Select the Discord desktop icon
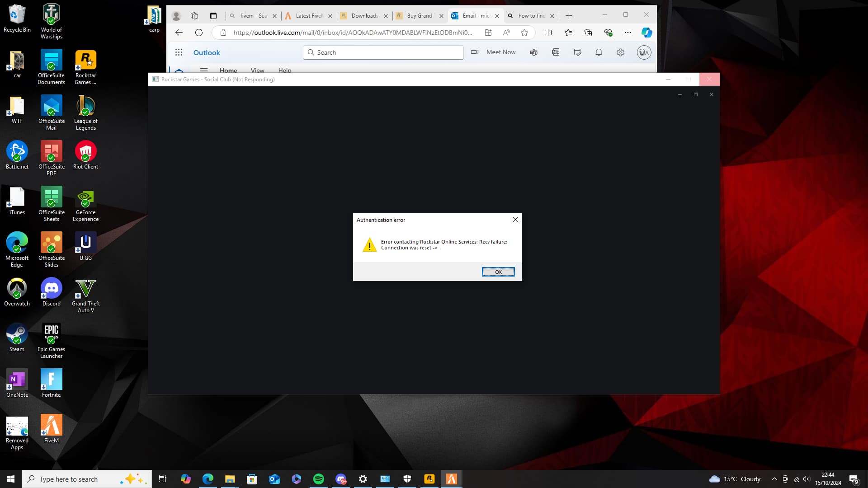This screenshot has height=488, width=868. tap(51, 292)
